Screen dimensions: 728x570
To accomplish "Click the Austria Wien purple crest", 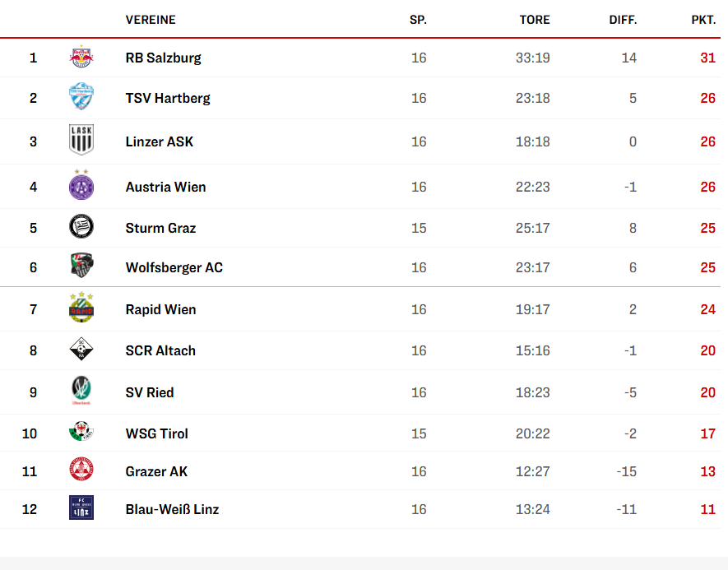I will tap(81, 186).
